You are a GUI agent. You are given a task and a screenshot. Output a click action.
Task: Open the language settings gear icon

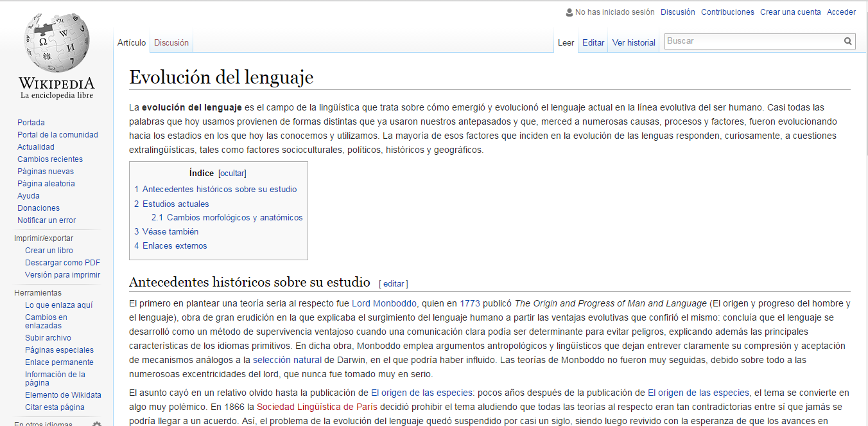point(97,424)
